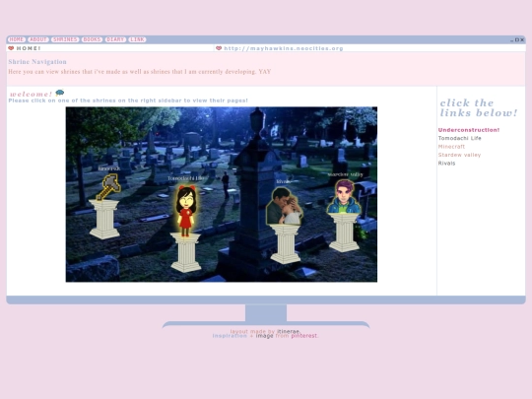Viewport: 532px width, 399px height.
Task: Select the Tomodachi Life Mii character
Action: pyautogui.click(x=185, y=211)
